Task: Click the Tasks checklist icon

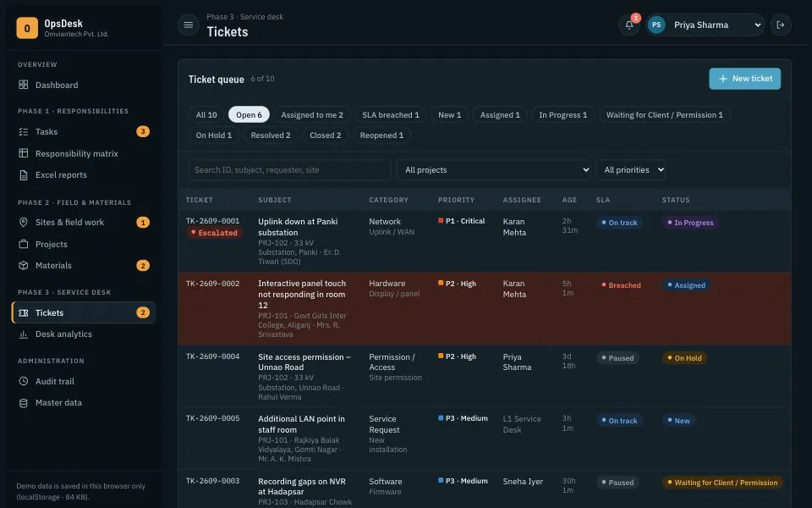Action: (x=24, y=132)
